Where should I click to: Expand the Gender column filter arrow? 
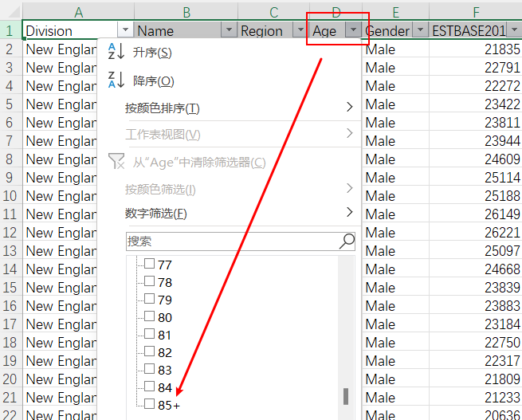[x=420, y=31]
